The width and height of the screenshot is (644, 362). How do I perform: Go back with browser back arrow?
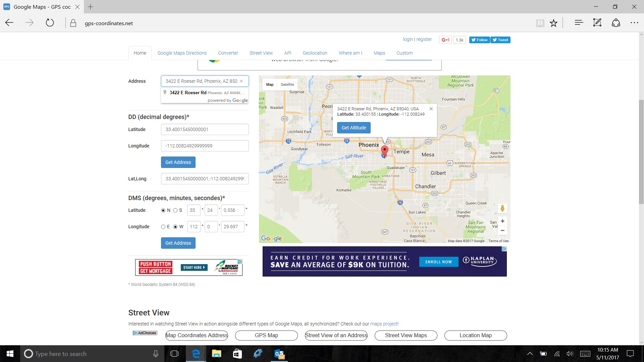click(9, 23)
